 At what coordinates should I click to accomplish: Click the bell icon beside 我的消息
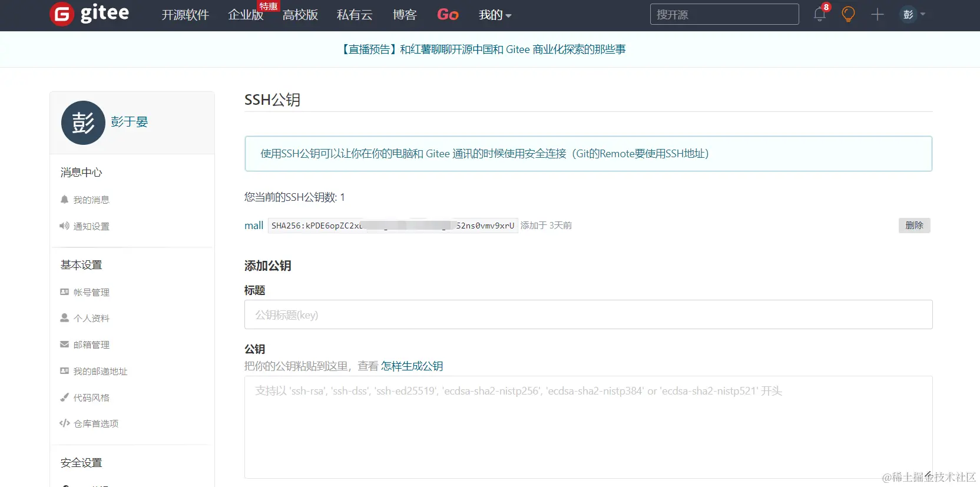[64, 200]
